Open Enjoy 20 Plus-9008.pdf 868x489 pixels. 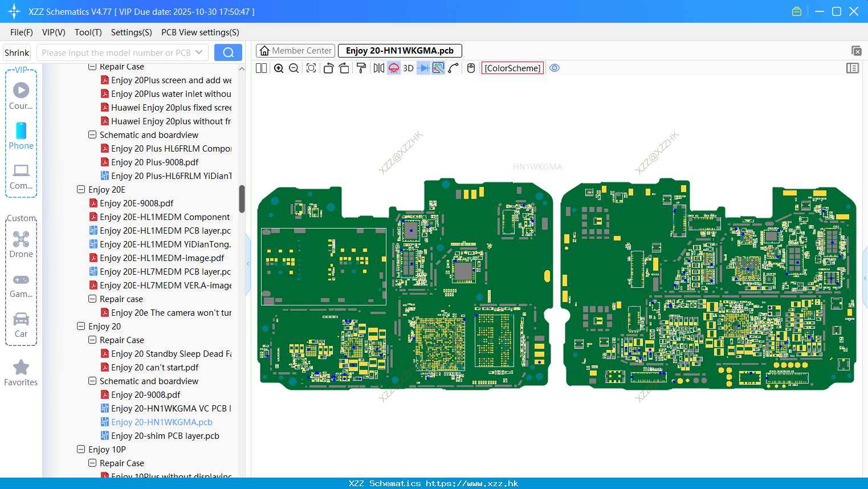tap(154, 162)
